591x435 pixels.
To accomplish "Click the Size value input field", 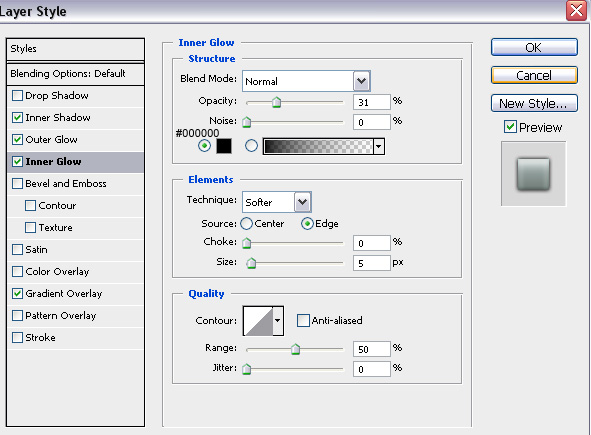I will pos(371,263).
